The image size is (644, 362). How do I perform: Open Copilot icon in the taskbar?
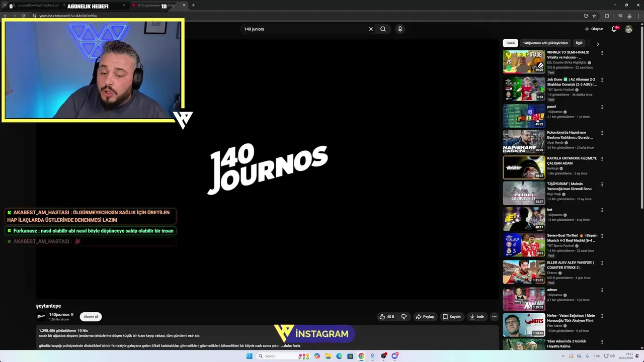click(317, 356)
